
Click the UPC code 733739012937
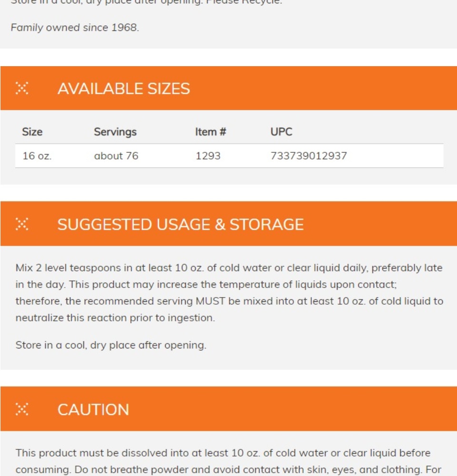click(308, 156)
